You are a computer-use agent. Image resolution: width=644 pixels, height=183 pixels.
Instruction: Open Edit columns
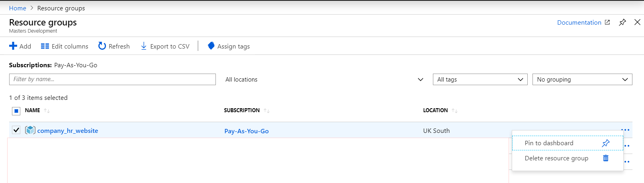pyautogui.click(x=65, y=46)
